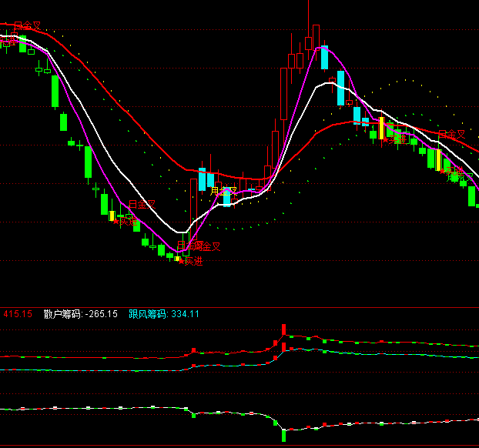Image resolution: width=479 pixels, height=448 pixels.
Task: Click the green candlestick at far right edge
Action: pyautogui.click(x=472, y=196)
